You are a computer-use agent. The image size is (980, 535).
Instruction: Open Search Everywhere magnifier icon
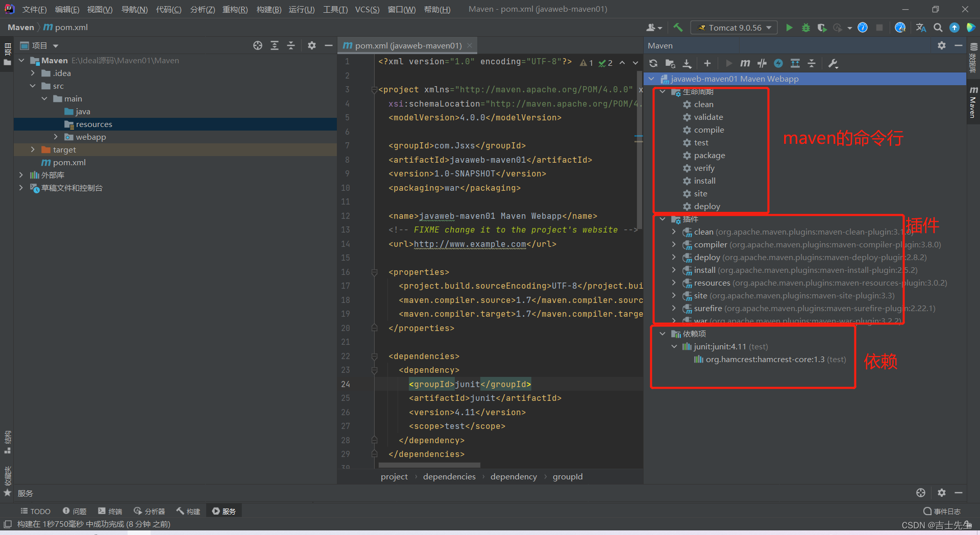click(938, 28)
